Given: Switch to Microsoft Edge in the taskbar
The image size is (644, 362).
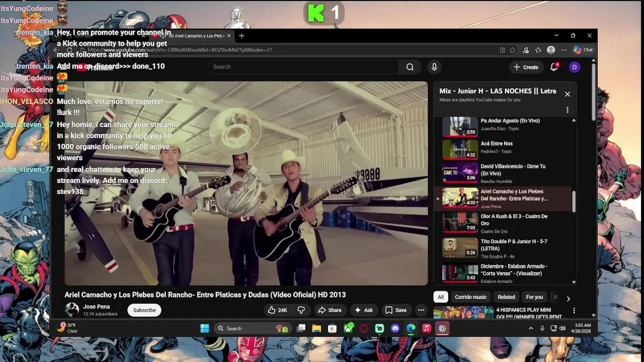Looking at the screenshot, I should [411, 328].
